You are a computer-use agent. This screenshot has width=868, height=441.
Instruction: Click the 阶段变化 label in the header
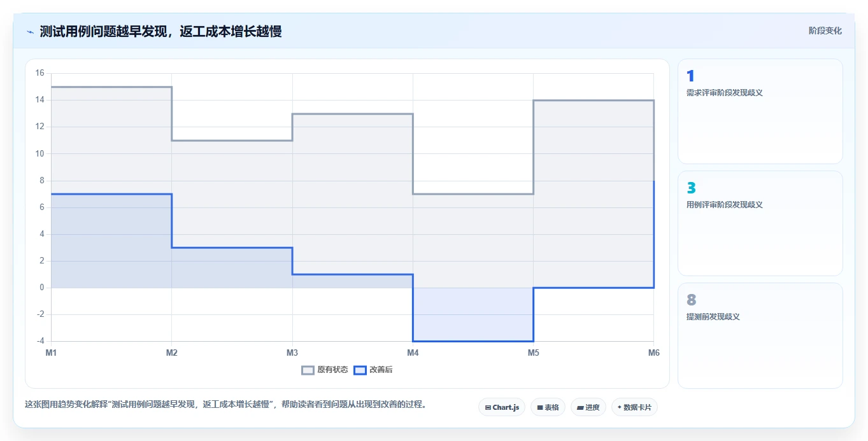(825, 31)
